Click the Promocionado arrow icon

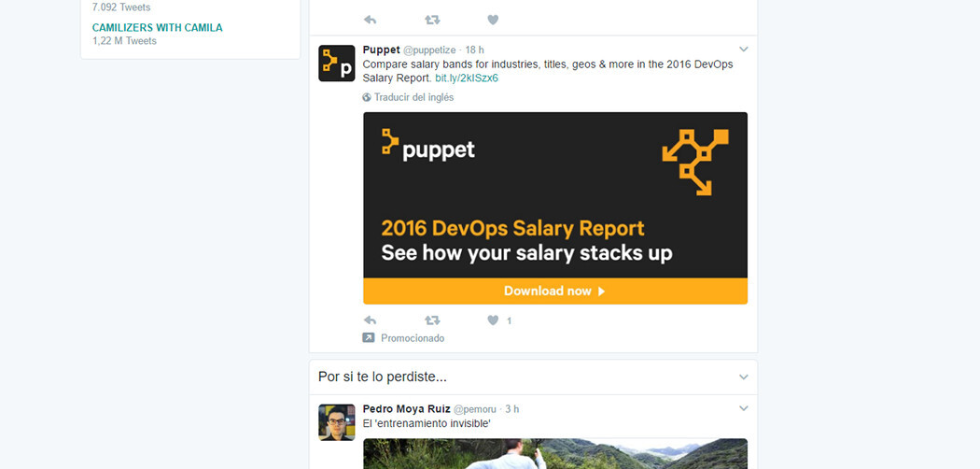pos(369,338)
